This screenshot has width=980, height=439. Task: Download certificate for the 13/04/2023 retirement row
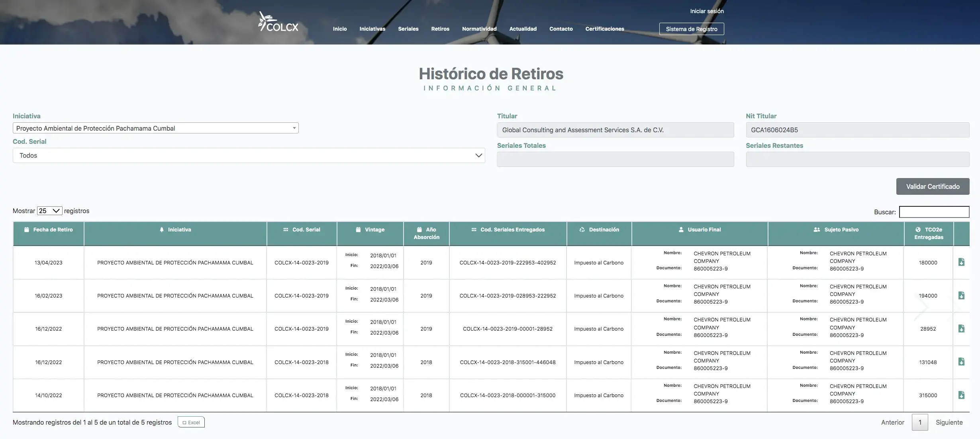[961, 262]
